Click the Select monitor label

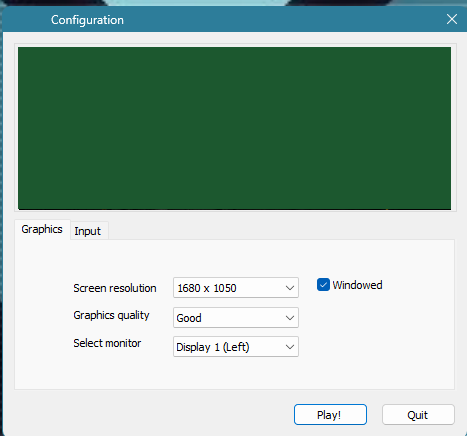107,343
